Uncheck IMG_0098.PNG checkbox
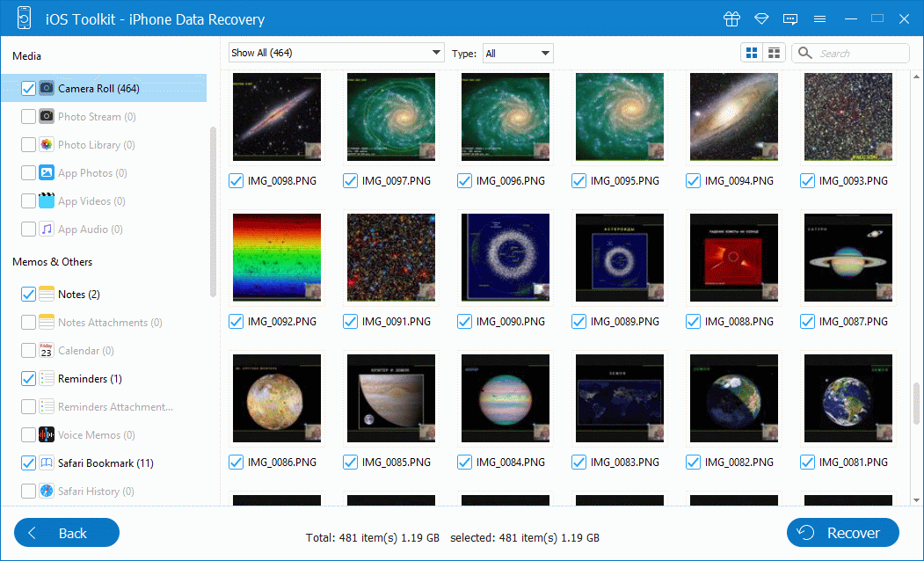The height and width of the screenshot is (561, 924). (x=236, y=181)
